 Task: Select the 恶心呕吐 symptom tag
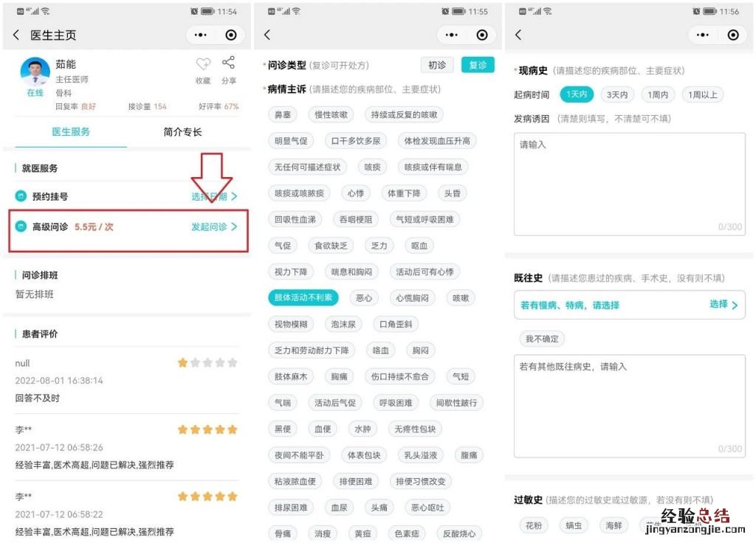click(427, 508)
